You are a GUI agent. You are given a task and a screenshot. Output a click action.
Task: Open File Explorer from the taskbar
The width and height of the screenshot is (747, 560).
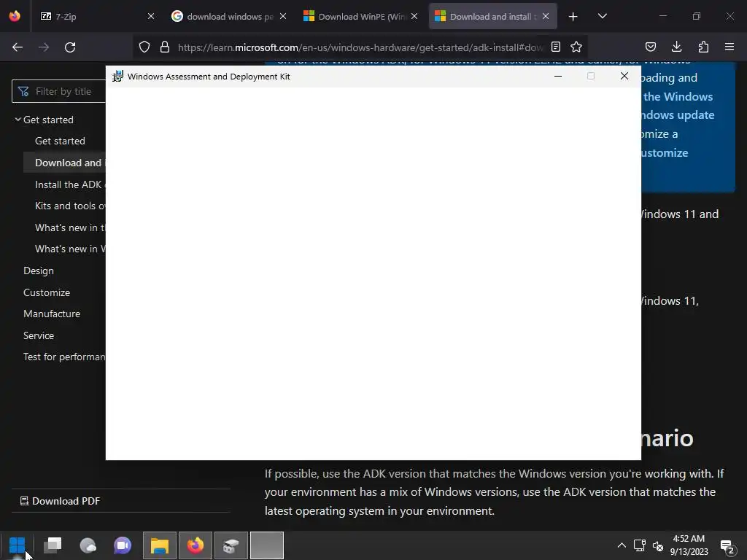coord(160,545)
